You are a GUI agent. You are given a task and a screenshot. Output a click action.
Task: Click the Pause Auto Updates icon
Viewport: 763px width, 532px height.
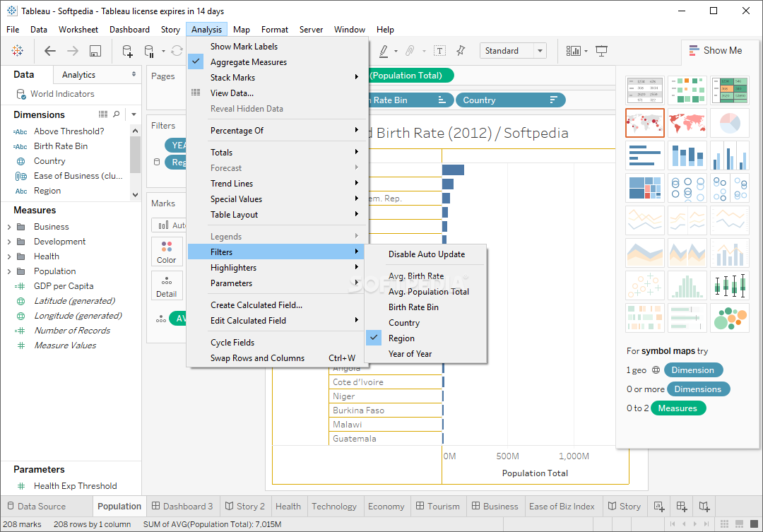[x=149, y=51]
